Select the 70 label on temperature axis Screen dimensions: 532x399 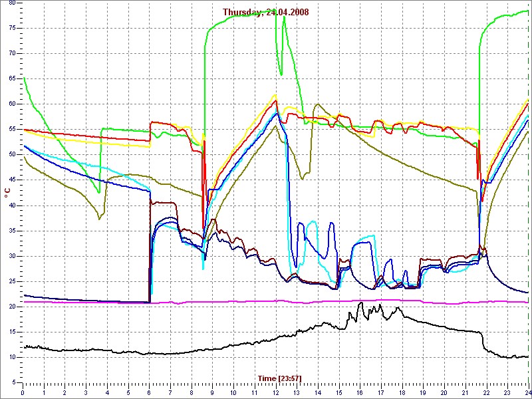[11, 54]
